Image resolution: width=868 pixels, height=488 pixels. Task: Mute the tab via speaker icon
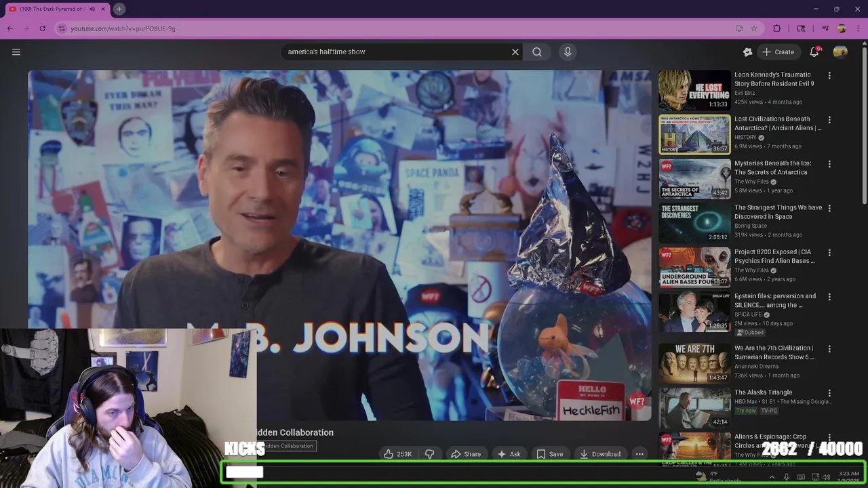[x=92, y=9]
